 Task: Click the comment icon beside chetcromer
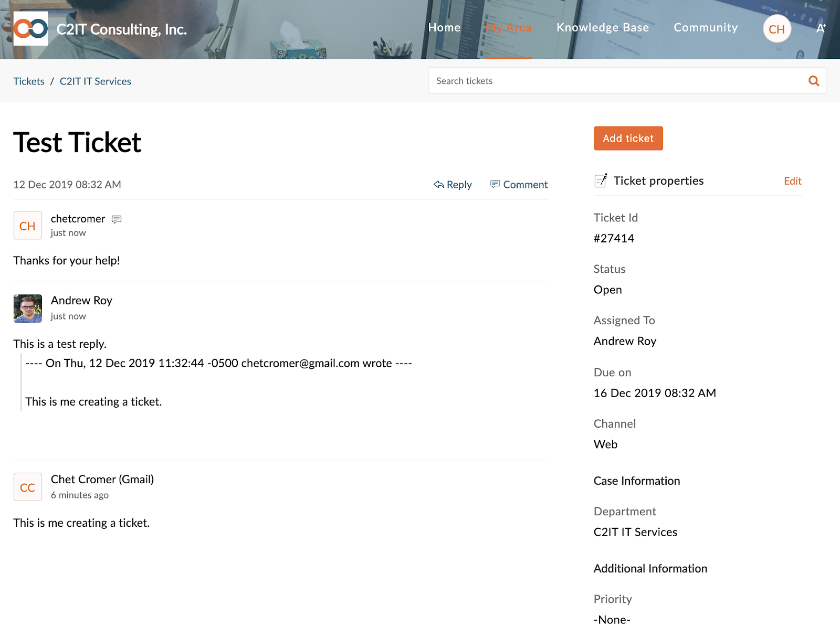(117, 219)
